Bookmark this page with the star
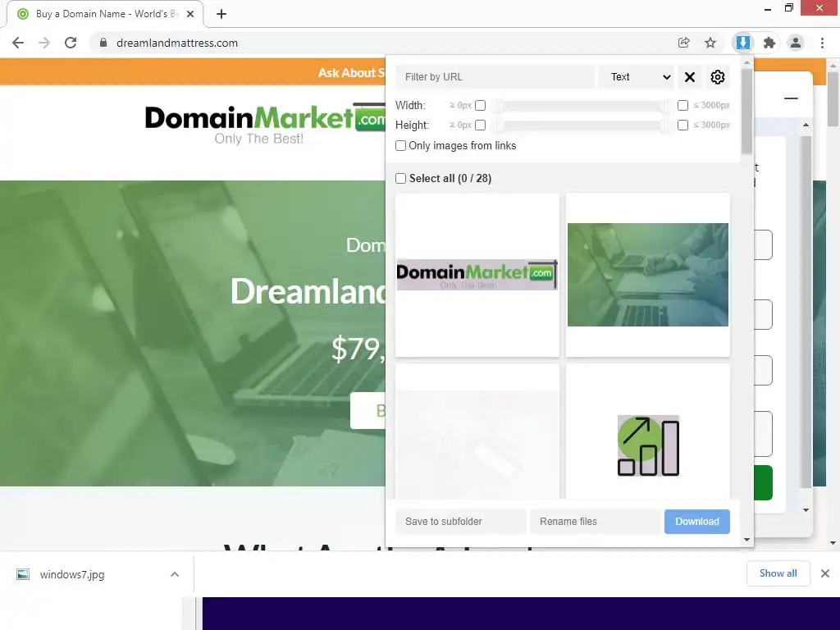Image resolution: width=840 pixels, height=630 pixels. [x=710, y=43]
